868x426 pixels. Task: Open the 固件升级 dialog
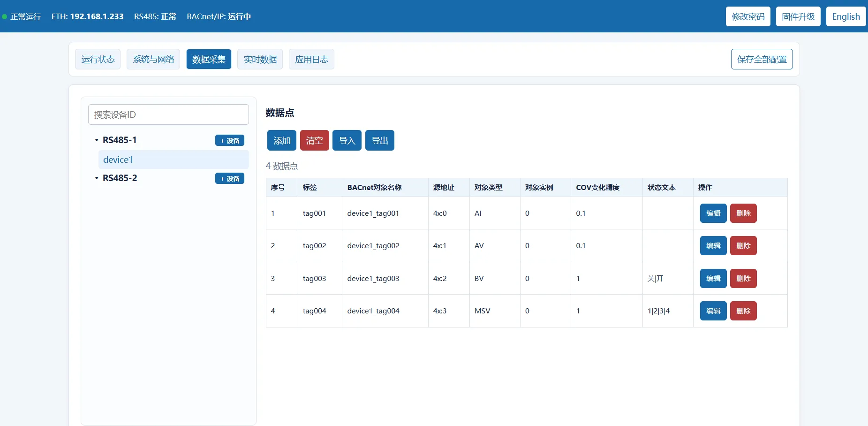798,16
